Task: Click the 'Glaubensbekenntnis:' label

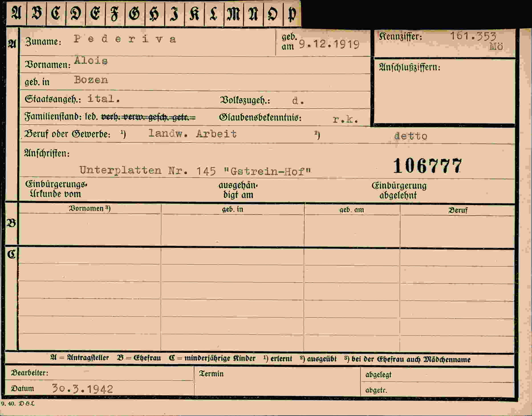Action: (260, 117)
